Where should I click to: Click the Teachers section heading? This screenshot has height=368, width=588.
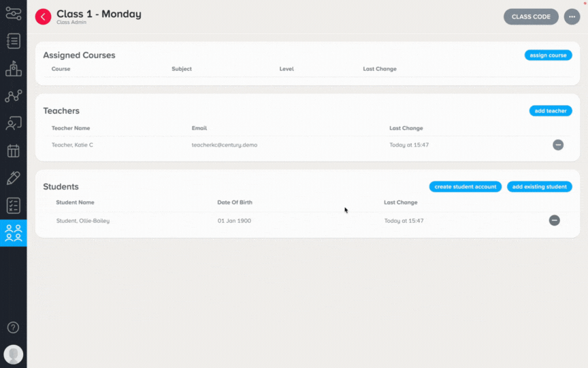[x=61, y=111]
